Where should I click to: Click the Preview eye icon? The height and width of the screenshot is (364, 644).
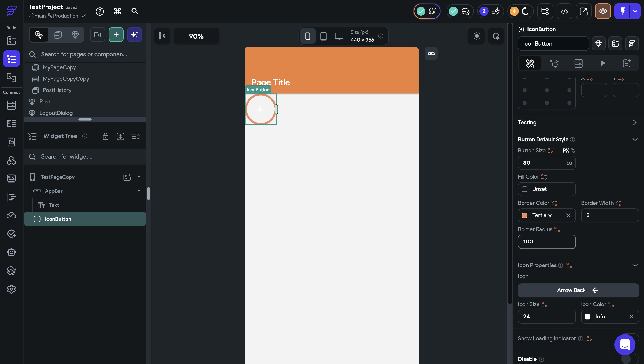(x=603, y=11)
